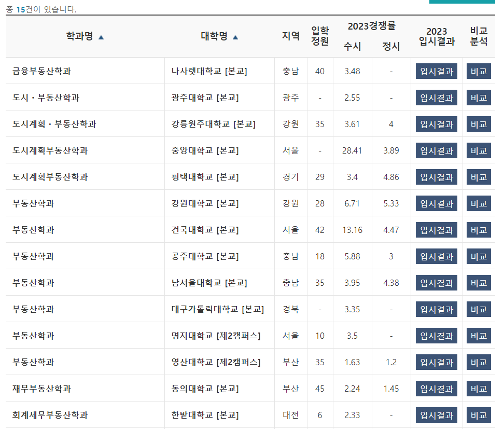Click the 총 15건이 있습니다 count text
Image resolution: width=504 pixels, height=429 pixels.
(x=41, y=9)
